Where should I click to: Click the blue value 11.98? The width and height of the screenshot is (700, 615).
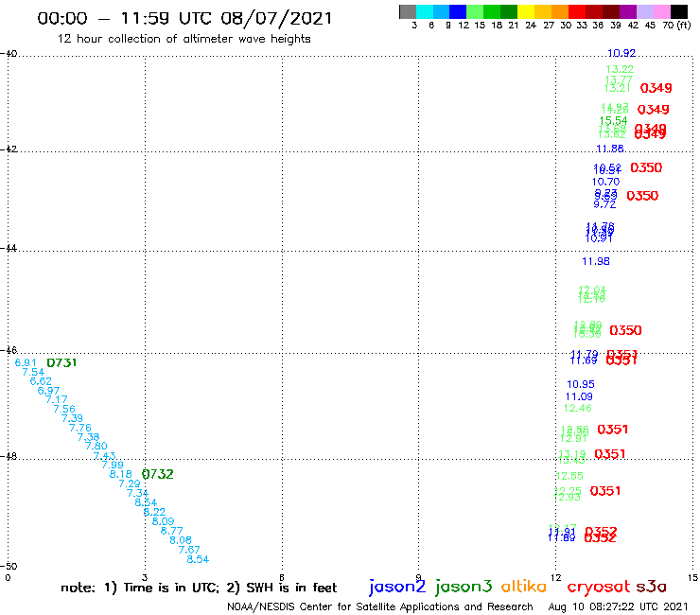click(x=596, y=261)
